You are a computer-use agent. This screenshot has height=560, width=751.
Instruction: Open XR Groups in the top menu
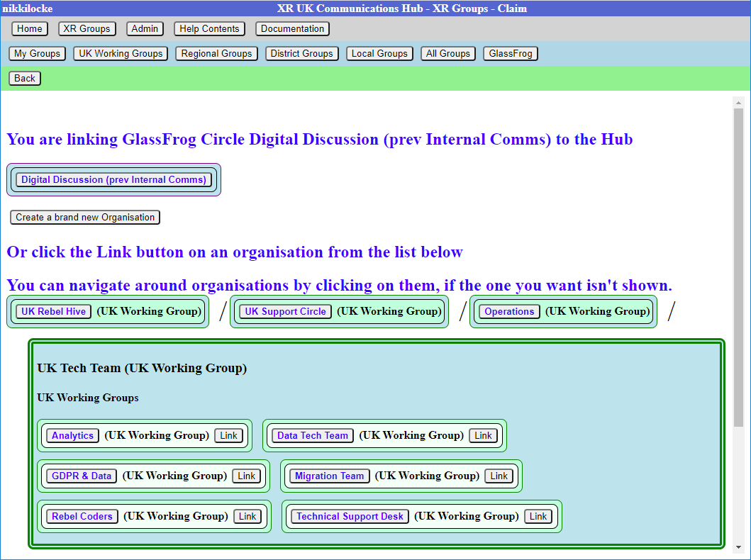(x=87, y=29)
